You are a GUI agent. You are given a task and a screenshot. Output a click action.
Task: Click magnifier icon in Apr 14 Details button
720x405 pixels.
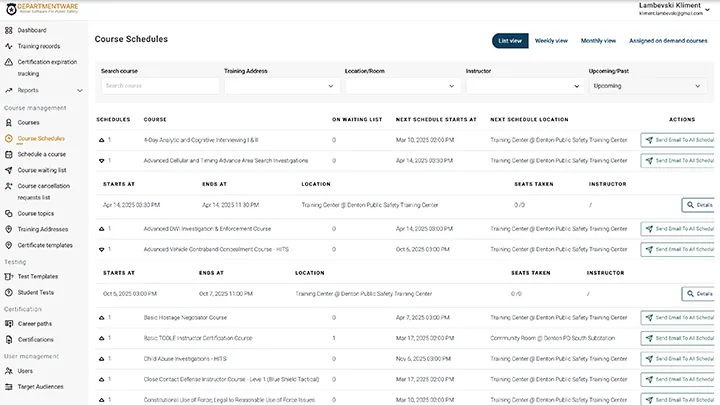690,205
